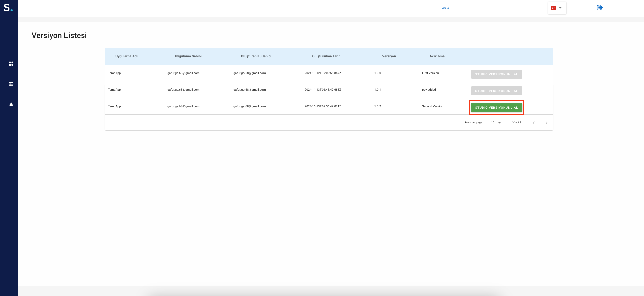The width and height of the screenshot is (644, 296).
Task: Click the S. logo in the sidebar
Action: tap(8, 7)
